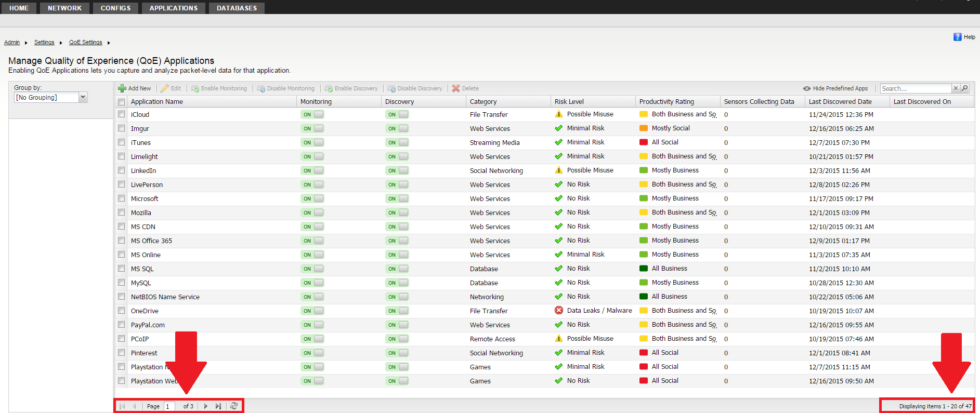Click the Edit pencil toolbar button
The width and height of the screenshot is (980, 413).
[x=171, y=88]
